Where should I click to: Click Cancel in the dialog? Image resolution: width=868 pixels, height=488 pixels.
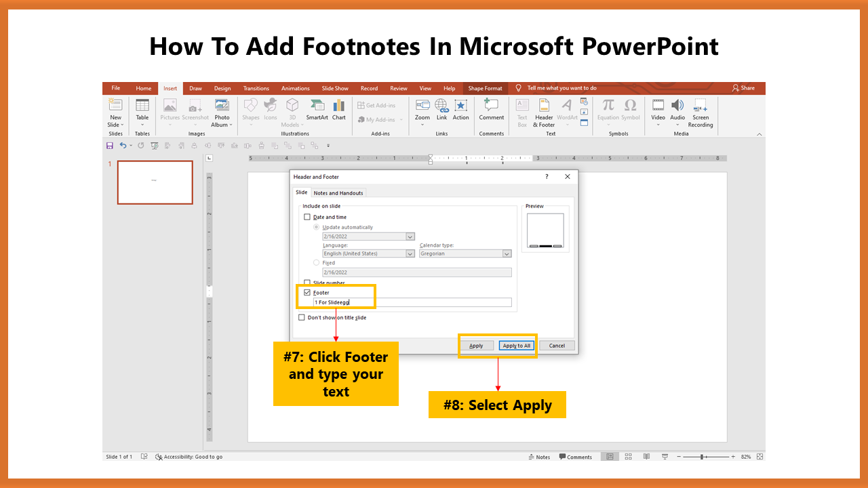[557, 346]
